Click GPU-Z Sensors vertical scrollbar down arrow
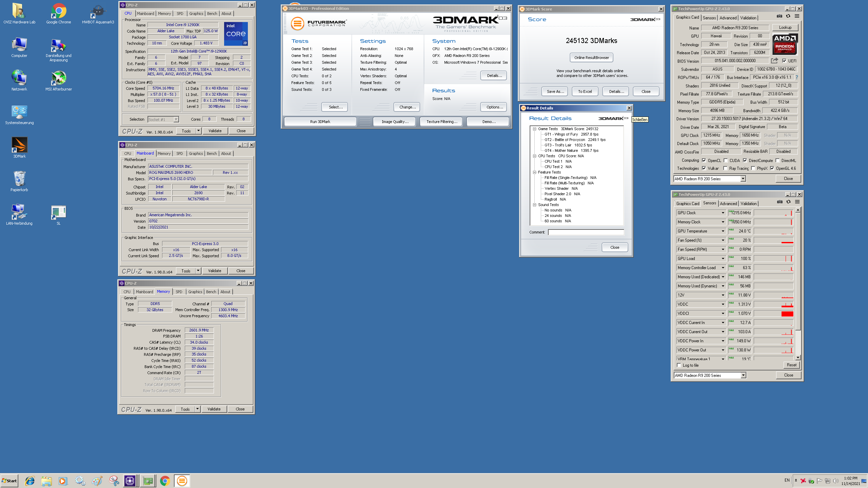Viewport: 868px width, 488px height. click(x=798, y=358)
